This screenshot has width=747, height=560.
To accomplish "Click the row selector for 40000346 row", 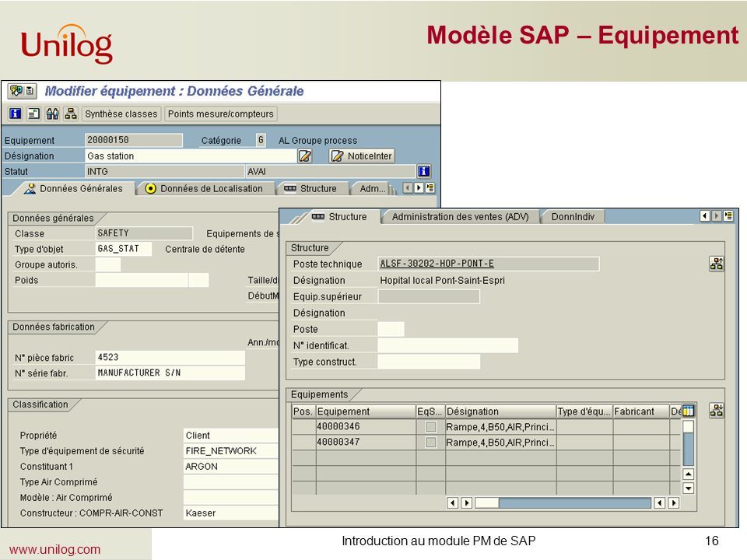I will pyautogui.click(x=303, y=427).
